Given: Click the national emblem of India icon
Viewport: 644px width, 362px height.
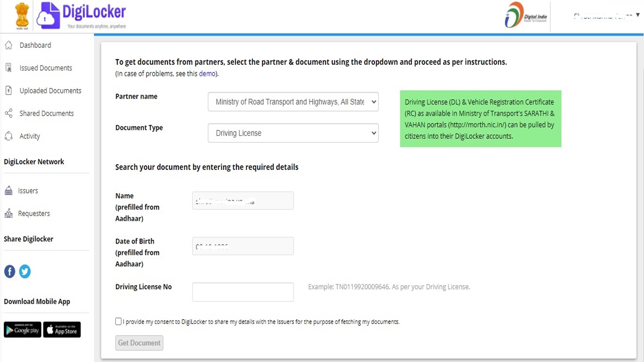Looking at the screenshot, I should (x=22, y=16).
